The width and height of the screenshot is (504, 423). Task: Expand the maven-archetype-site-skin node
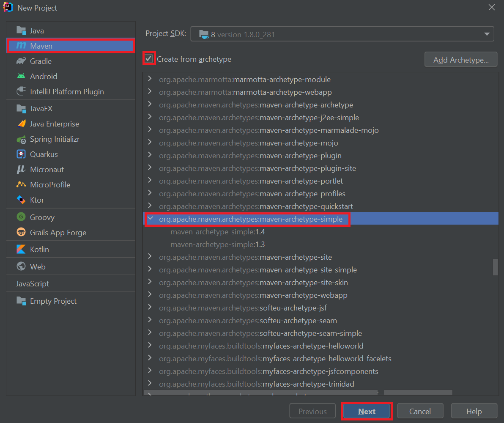pyautogui.click(x=150, y=282)
